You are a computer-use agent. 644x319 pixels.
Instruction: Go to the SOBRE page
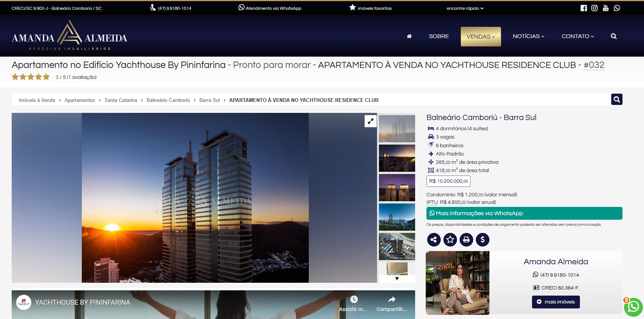tap(439, 36)
